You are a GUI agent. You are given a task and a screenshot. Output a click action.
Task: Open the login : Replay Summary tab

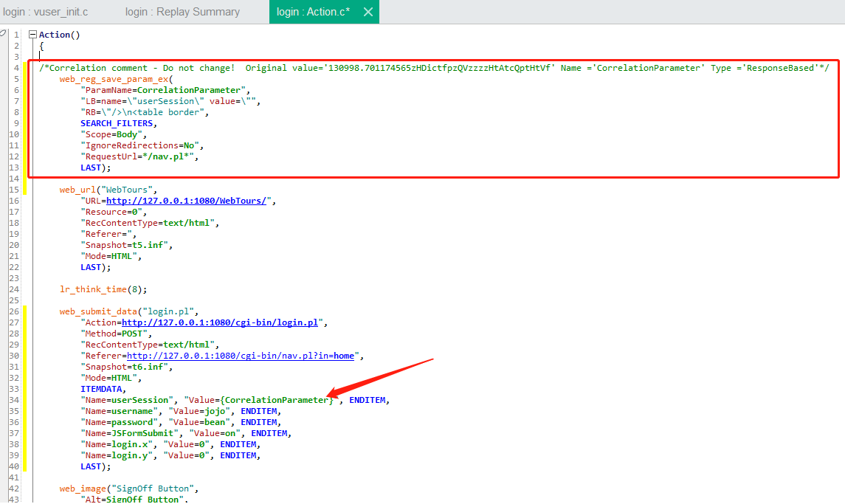point(182,12)
